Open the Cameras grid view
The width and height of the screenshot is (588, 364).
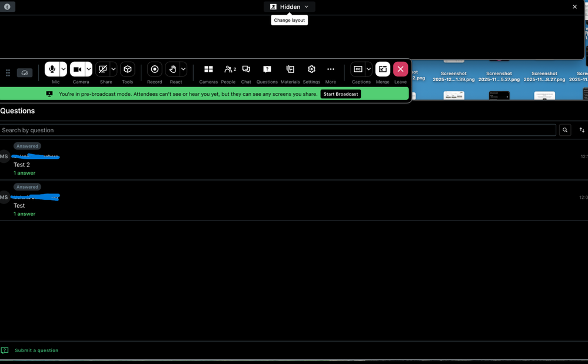click(x=208, y=69)
